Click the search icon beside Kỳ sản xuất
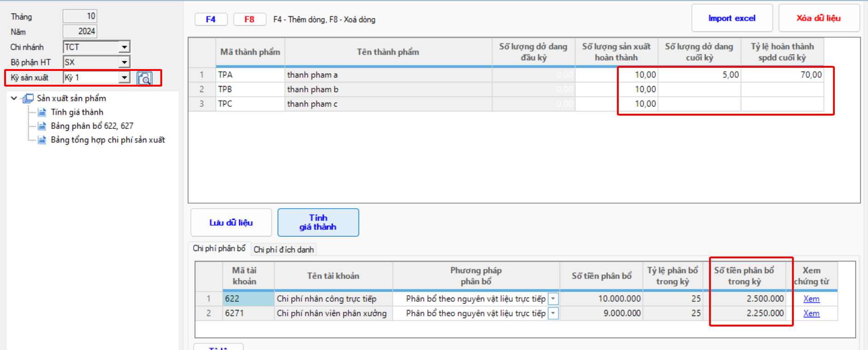Image resolution: width=868 pixels, height=350 pixels. pyautogui.click(x=144, y=78)
